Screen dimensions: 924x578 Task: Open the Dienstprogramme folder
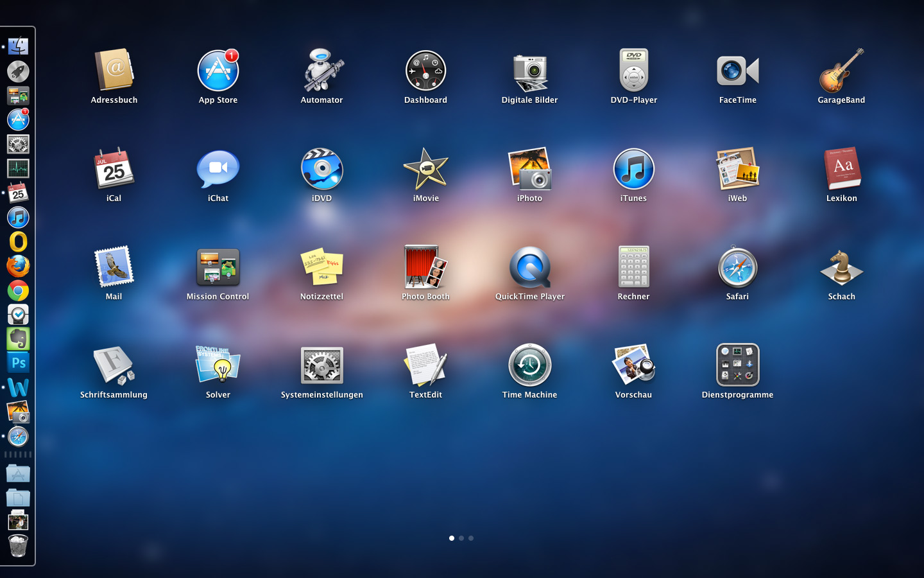click(738, 365)
